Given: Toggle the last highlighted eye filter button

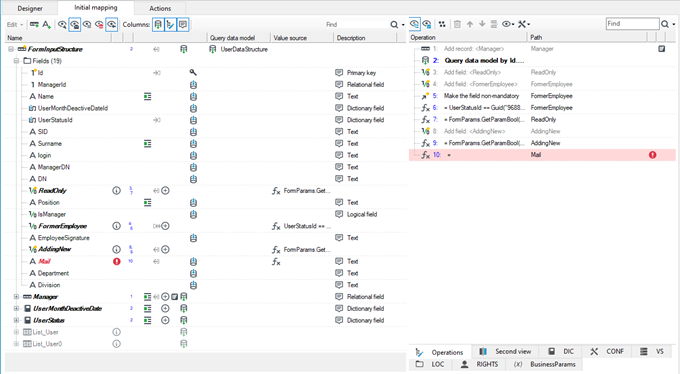Looking at the screenshot, I should coord(112,25).
